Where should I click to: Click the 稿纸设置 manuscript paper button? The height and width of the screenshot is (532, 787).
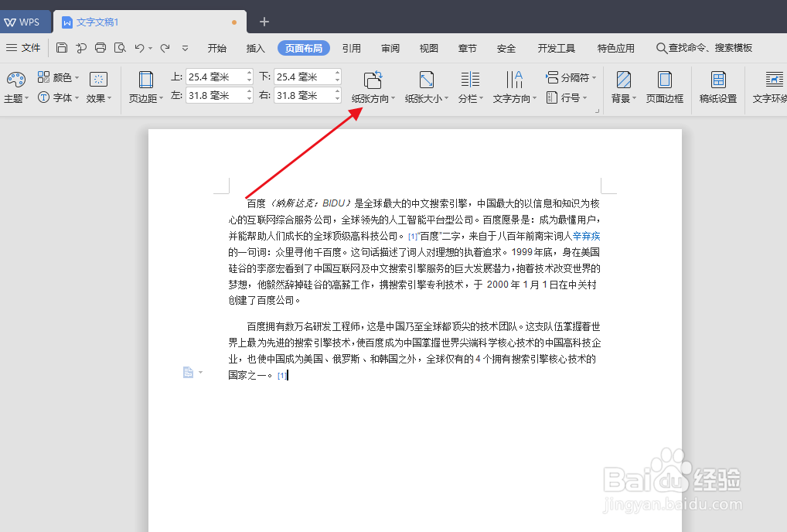(718, 87)
